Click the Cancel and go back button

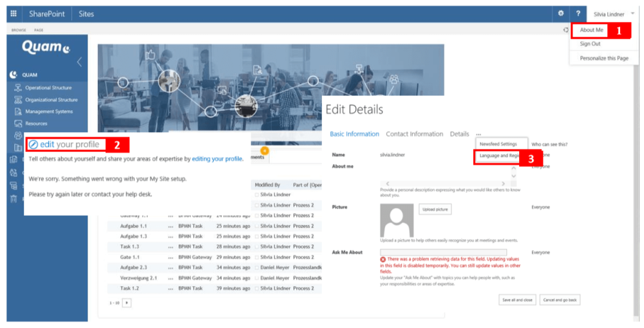pos(560,300)
